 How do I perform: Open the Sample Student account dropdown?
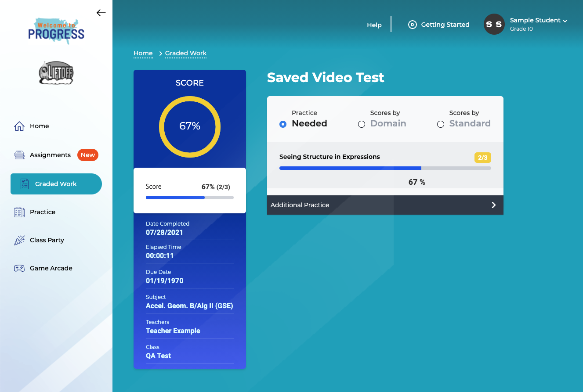(x=539, y=20)
